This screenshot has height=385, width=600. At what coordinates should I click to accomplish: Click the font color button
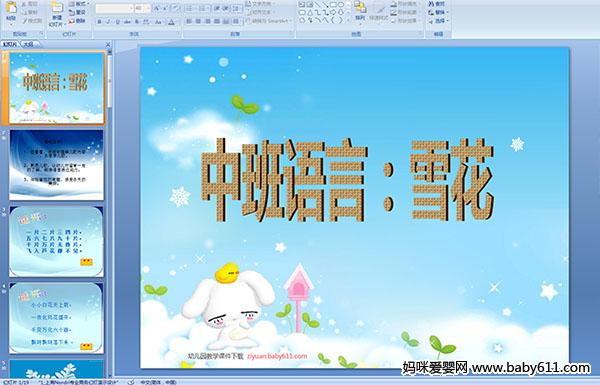pos(171,22)
